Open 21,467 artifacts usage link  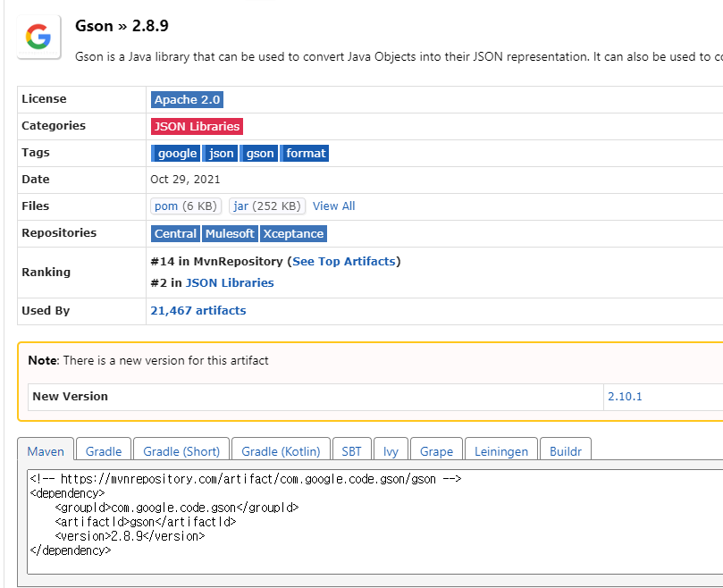(198, 311)
